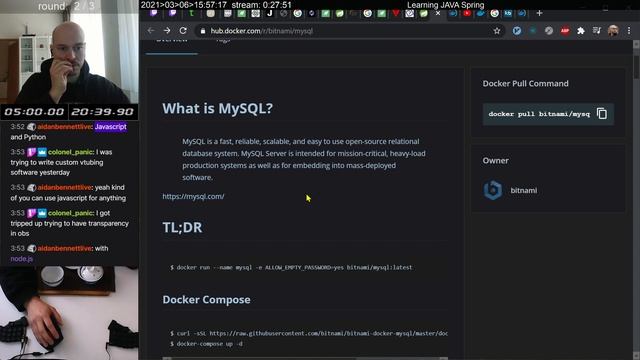Select the Overview tab on Docker Hub

click(172, 41)
